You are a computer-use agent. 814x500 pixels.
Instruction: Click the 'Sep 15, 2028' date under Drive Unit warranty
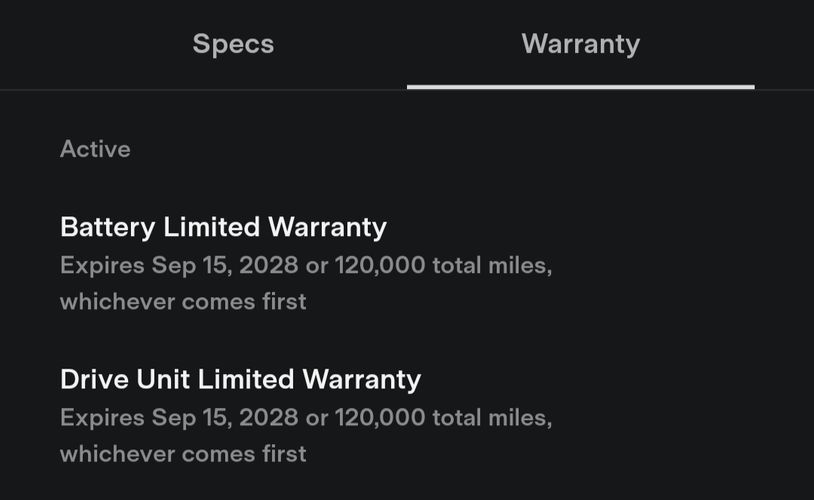(225, 417)
